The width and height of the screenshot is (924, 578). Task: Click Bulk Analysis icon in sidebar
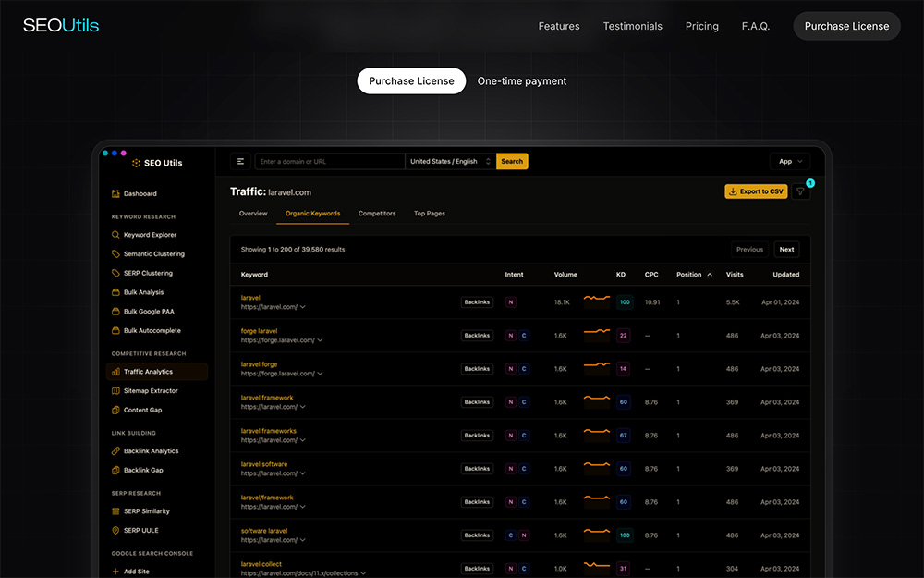coord(115,292)
